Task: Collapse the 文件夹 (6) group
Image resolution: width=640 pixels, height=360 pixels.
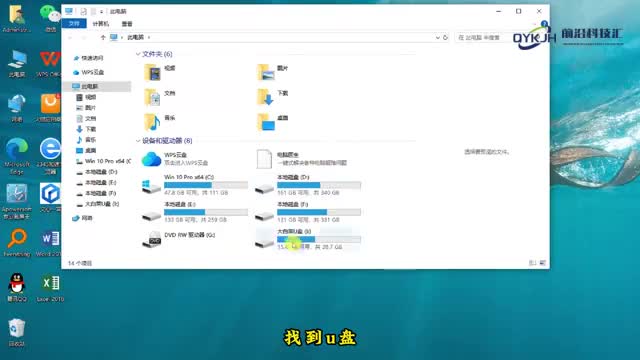Action: coord(138,54)
